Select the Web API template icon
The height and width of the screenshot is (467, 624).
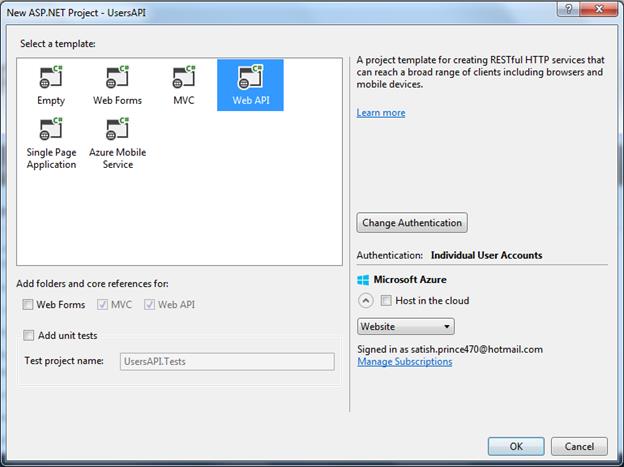(250, 77)
